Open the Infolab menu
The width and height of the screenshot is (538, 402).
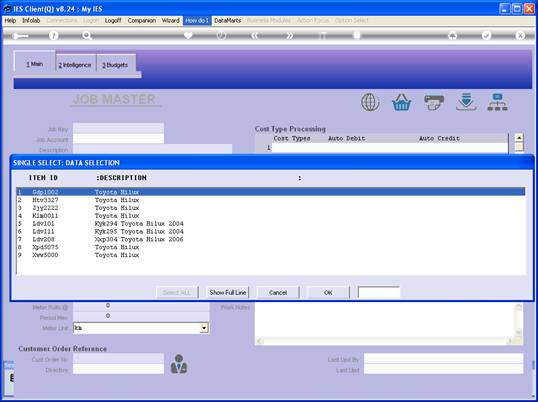[31, 21]
